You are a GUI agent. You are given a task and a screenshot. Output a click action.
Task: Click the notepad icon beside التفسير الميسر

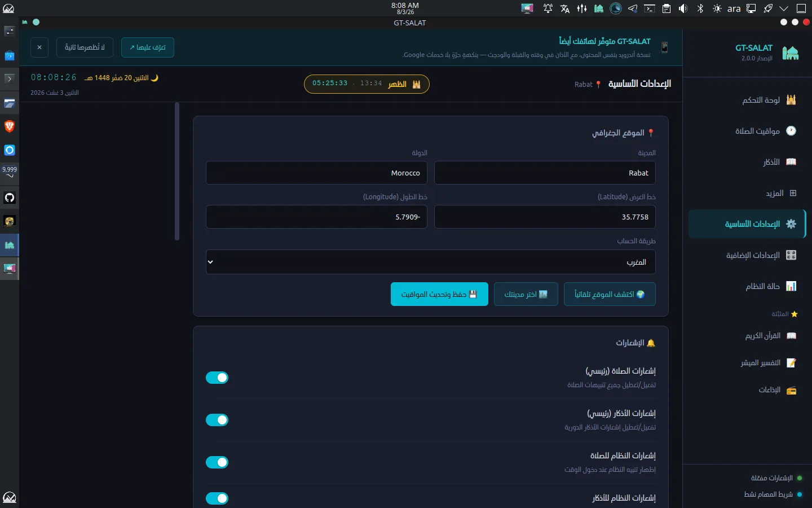[x=792, y=363]
